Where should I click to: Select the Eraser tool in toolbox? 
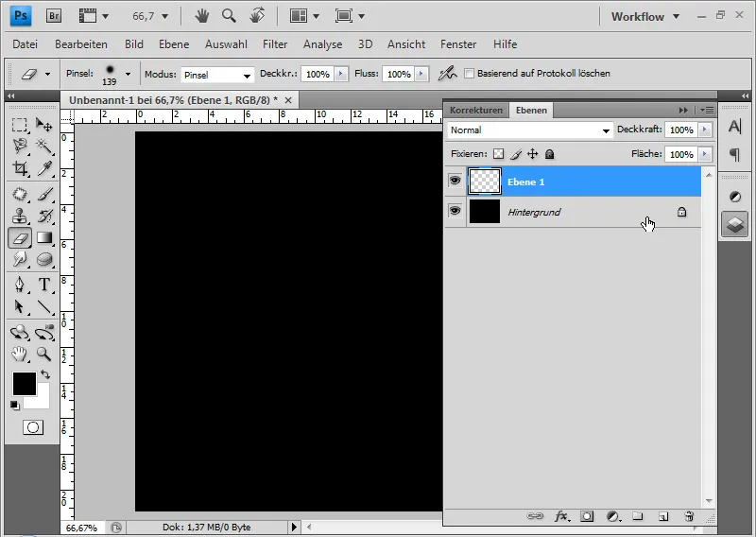click(x=19, y=238)
